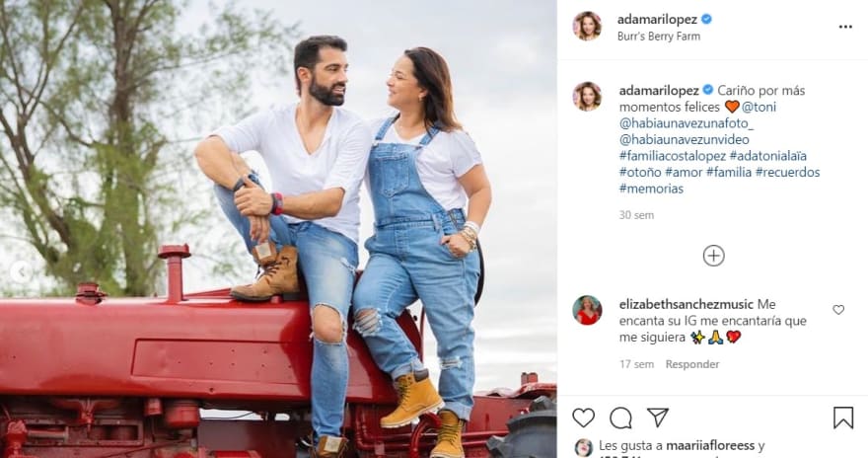Load more comments with plus circle
868x458 pixels.
[x=713, y=256]
